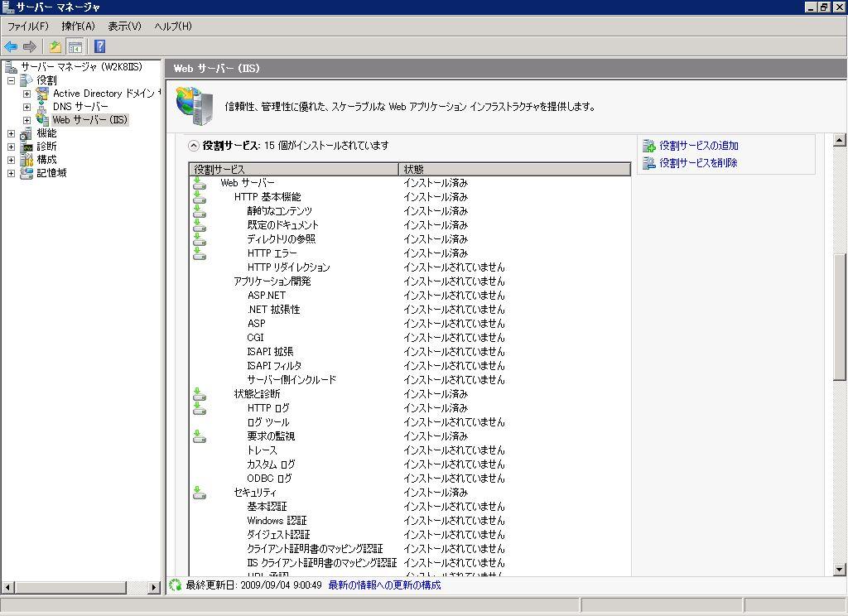Viewport: 848px width, 616px height.
Task: Click the Forward arrow toolbar icon
Action: click(30, 46)
